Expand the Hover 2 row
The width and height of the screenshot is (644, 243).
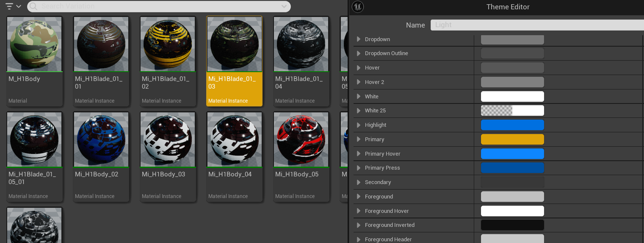pyautogui.click(x=359, y=82)
